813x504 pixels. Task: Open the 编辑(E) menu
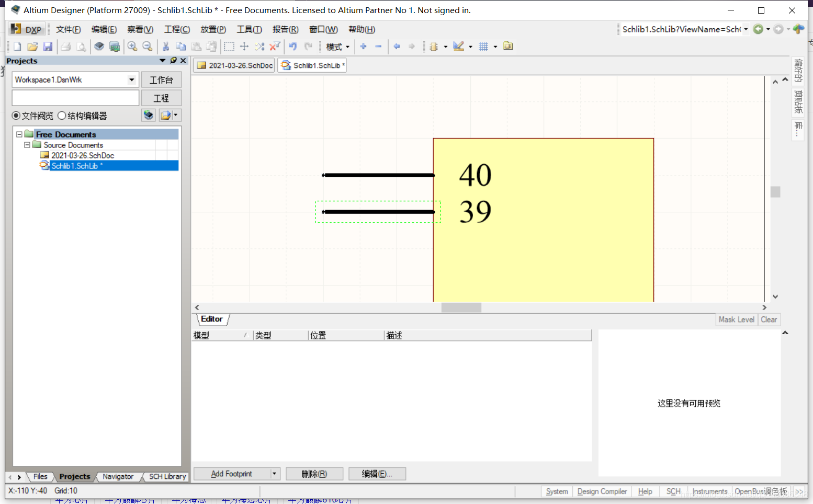(104, 29)
